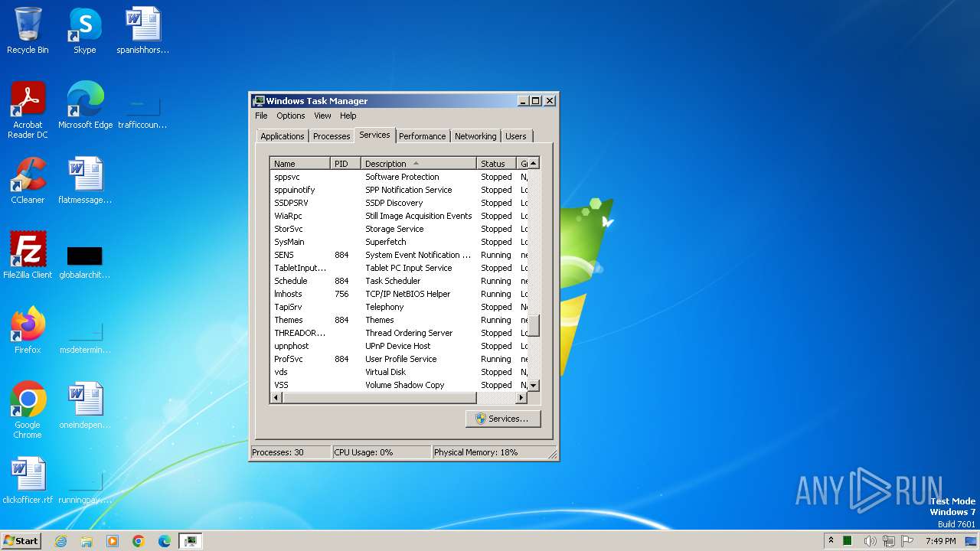The height and width of the screenshot is (551, 980).
Task: Click the Services... button
Action: pyautogui.click(x=502, y=419)
